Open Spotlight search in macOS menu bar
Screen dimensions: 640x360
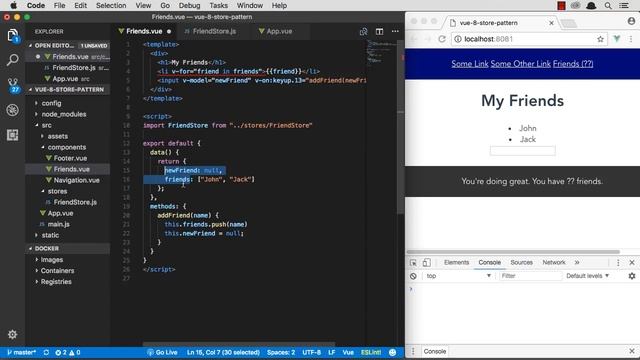(608, 6)
